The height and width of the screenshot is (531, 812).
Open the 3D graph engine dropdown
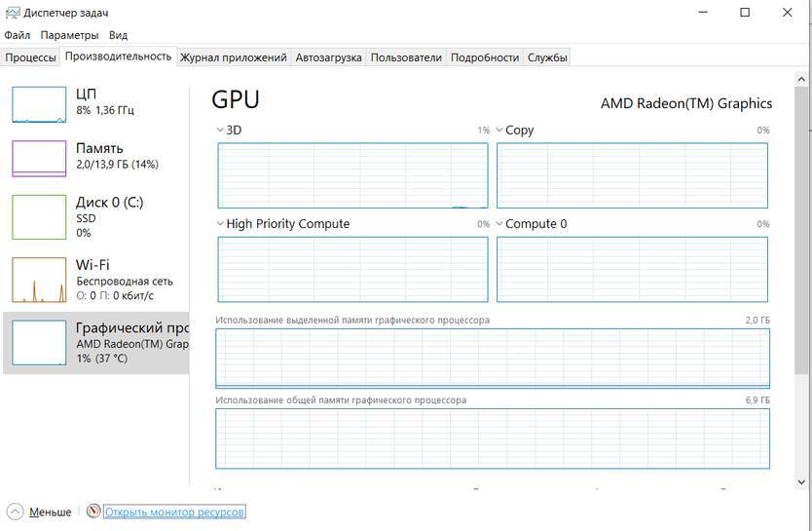(x=220, y=130)
